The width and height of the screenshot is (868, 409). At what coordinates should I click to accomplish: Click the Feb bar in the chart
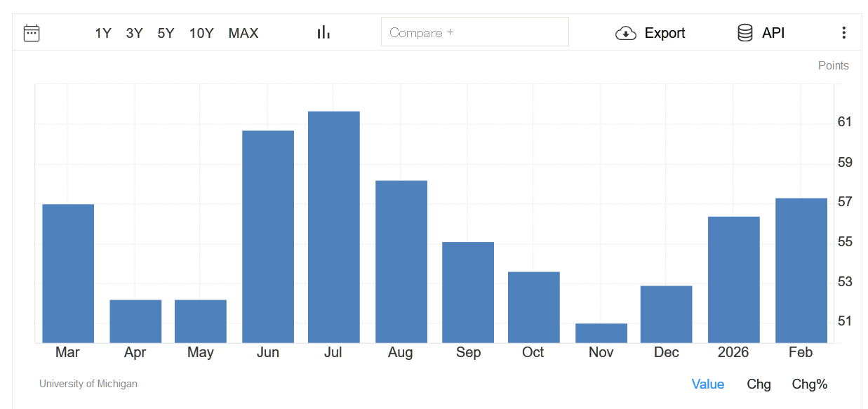click(801, 270)
